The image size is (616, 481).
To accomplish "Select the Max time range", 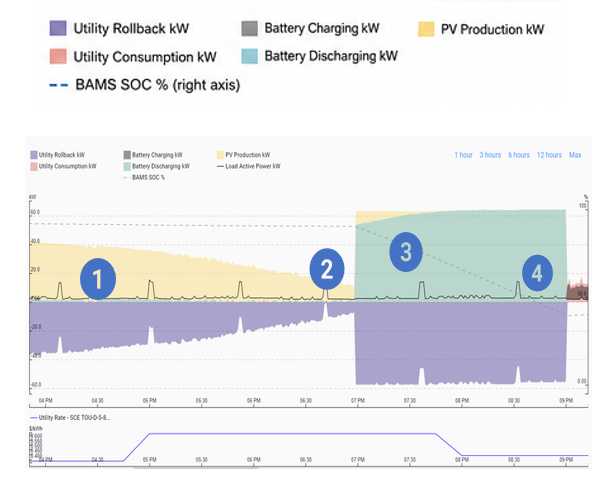I will (575, 155).
